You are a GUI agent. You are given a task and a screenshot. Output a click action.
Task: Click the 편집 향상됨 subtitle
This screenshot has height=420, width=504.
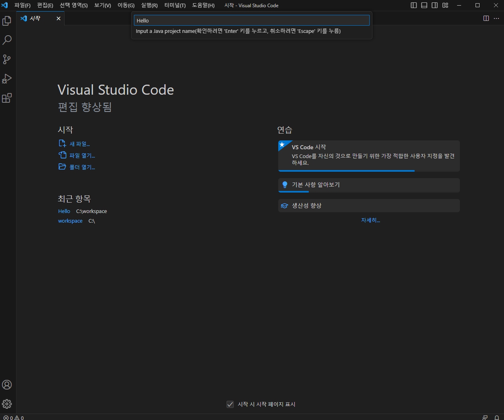(x=85, y=107)
